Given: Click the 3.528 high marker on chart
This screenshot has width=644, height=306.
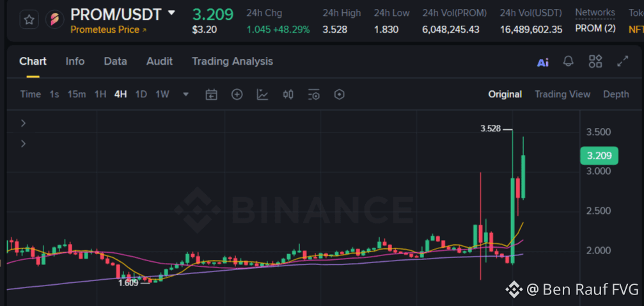Looking at the screenshot, I should tap(491, 129).
